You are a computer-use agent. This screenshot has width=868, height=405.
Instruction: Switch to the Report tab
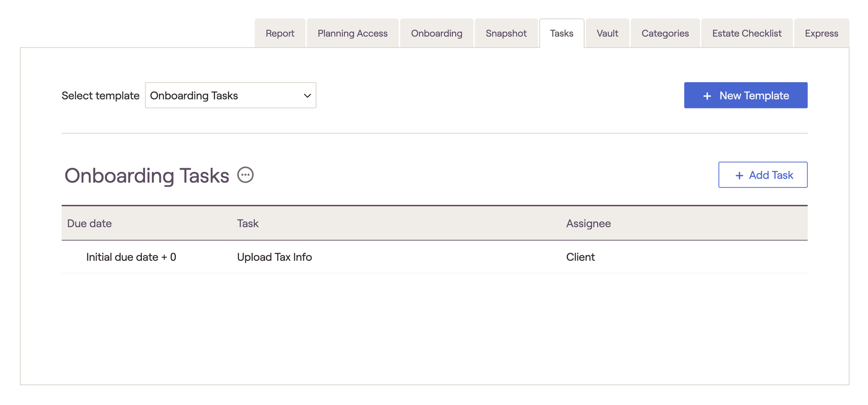point(280,33)
